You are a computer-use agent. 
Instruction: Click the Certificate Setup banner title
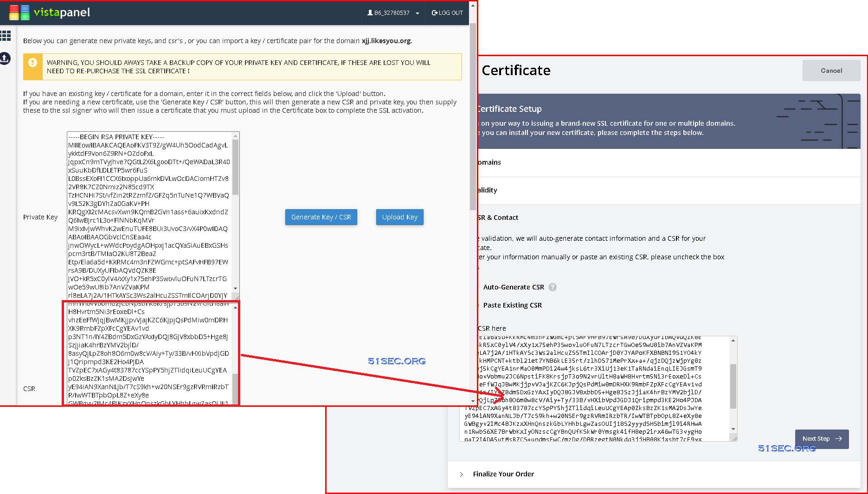tap(510, 109)
